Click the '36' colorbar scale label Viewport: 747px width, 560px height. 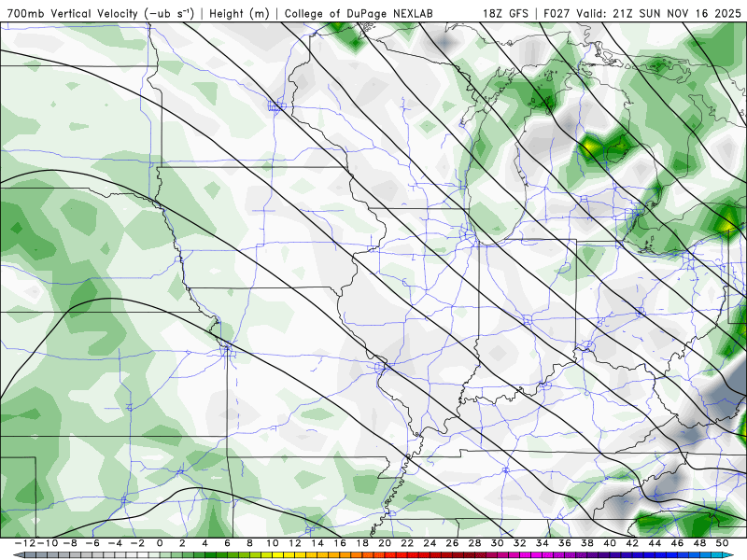565,543
